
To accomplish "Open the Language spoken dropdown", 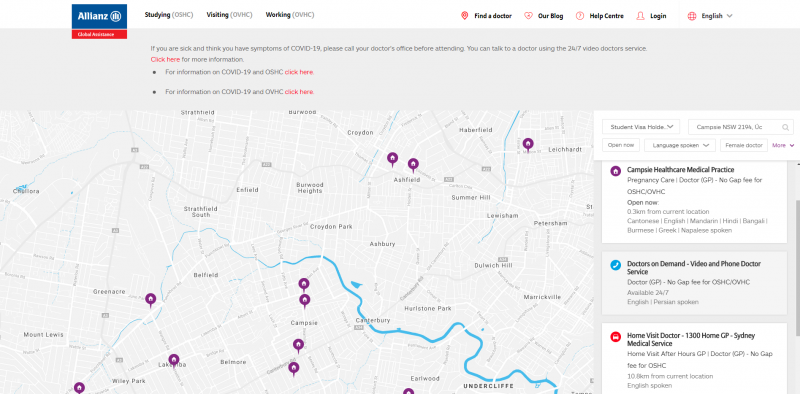I will coord(680,145).
